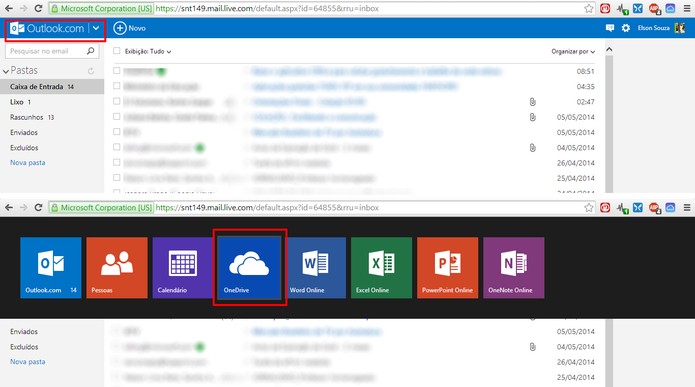Open the Excel Online tile
695x387 pixels.
coord(382,267)
